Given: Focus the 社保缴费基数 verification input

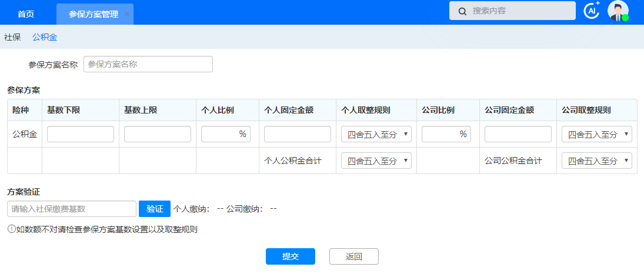Looking at the screenshot, I should (72, 209).
